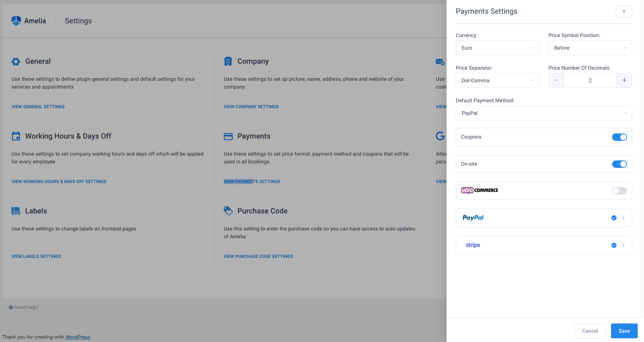Open the Currency dropdown
Screen dimensions: 644x342
pos(498,48)
